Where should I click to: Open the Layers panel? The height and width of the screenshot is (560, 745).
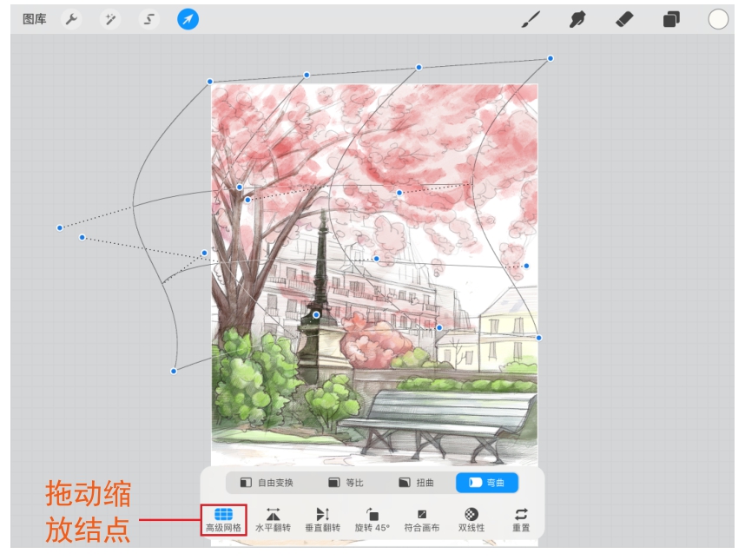pyautogui.click(x=671, y=19)
